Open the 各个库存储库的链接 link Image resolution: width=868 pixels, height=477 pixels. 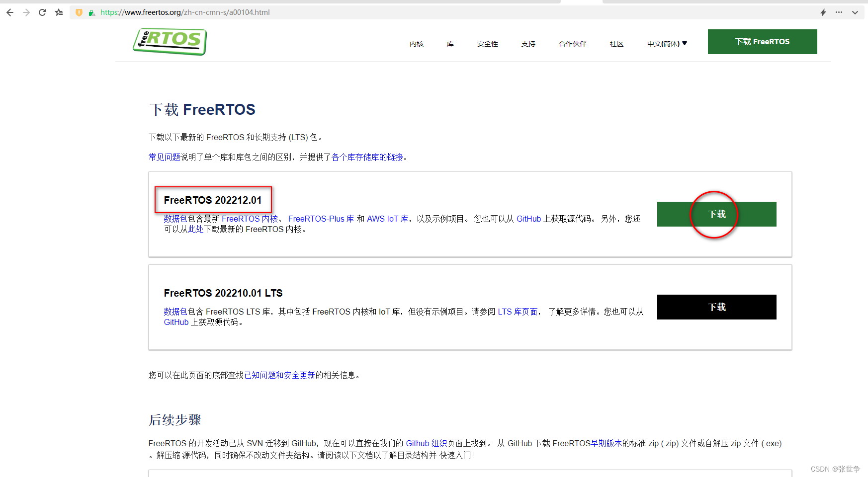point(367,157)
